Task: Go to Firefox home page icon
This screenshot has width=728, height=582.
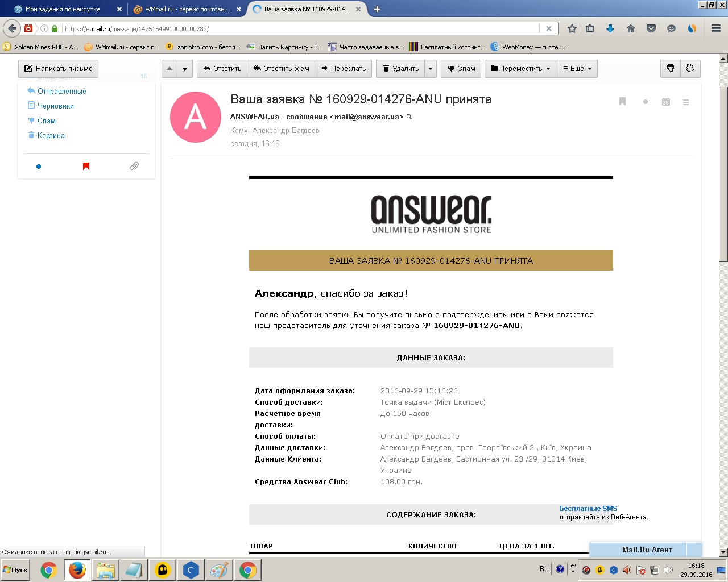Action: (631, 28)
